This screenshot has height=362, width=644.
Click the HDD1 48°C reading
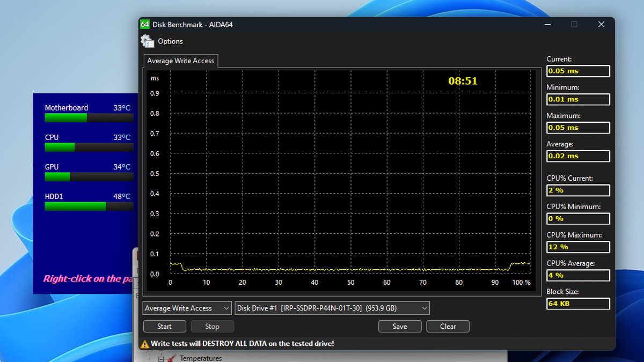click(122, 196)
